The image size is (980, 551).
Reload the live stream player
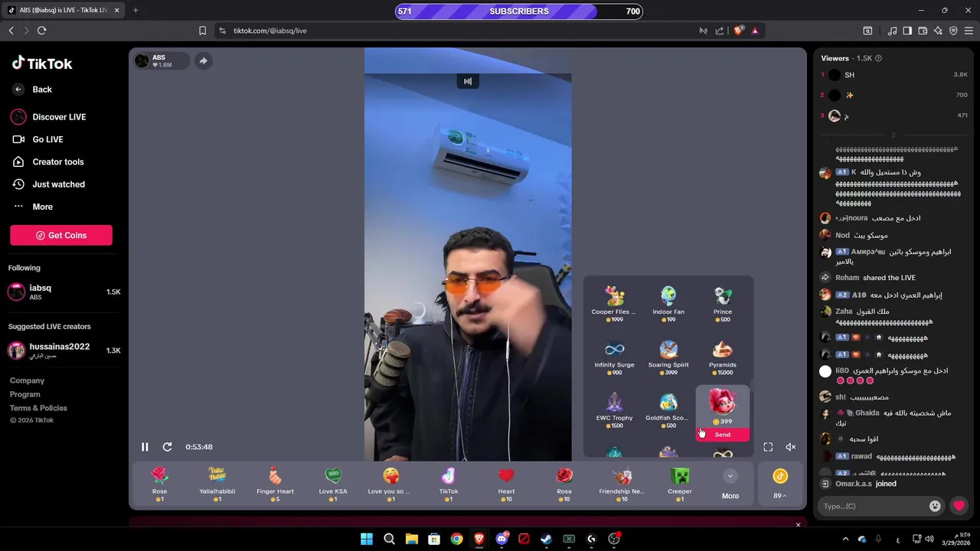tap(167, 447)
